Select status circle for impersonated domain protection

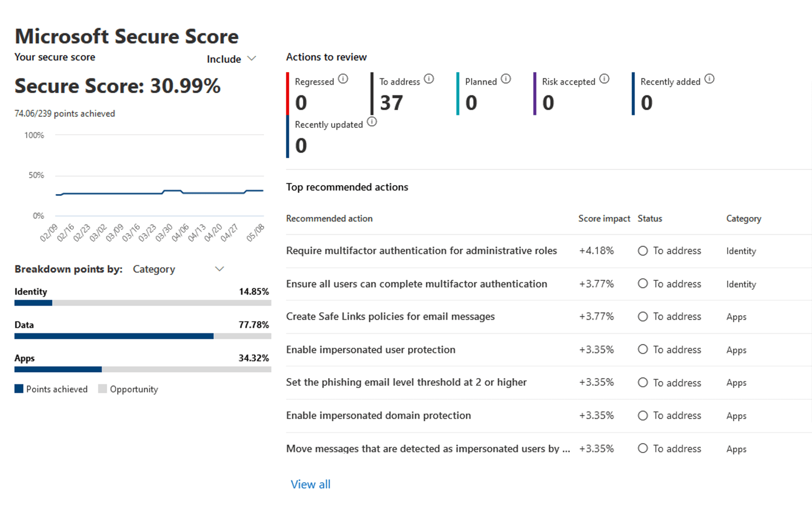(643, 416)
